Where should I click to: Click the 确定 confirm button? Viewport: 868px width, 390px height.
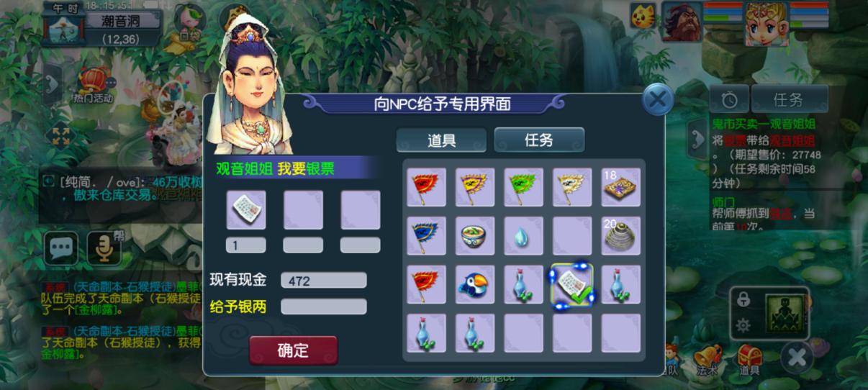pyautogui.click(x=294, y=350)
